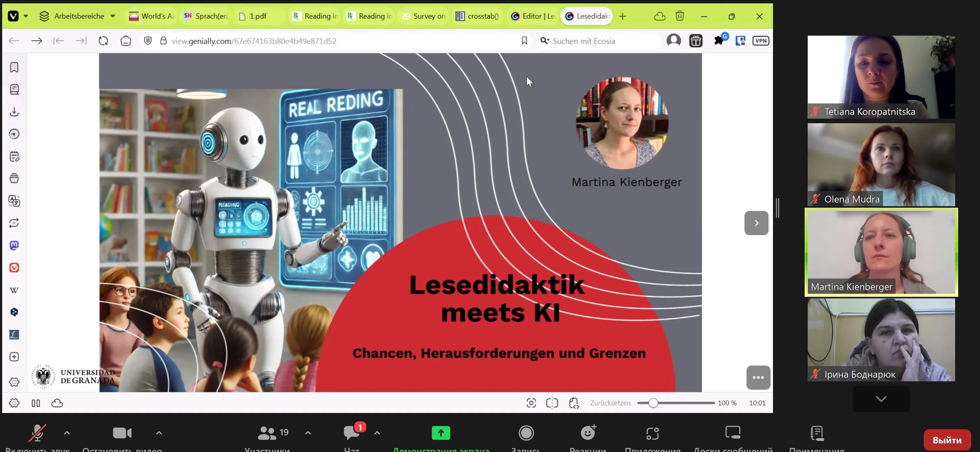Image resolution: width=980 pixels, height=452 pixels.
Task: Open the Downloads panel in sidebar
Action: 14,112
